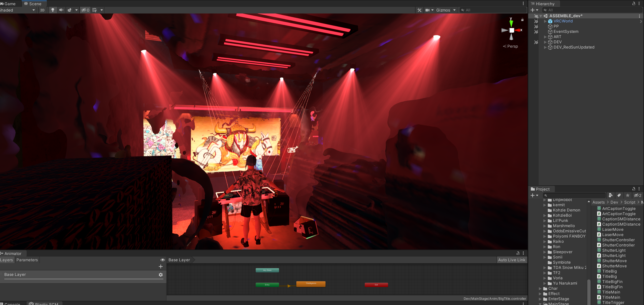644x305 pixels.
Task: Click Assets in the breadcrumb path
Action: (598, 202)
